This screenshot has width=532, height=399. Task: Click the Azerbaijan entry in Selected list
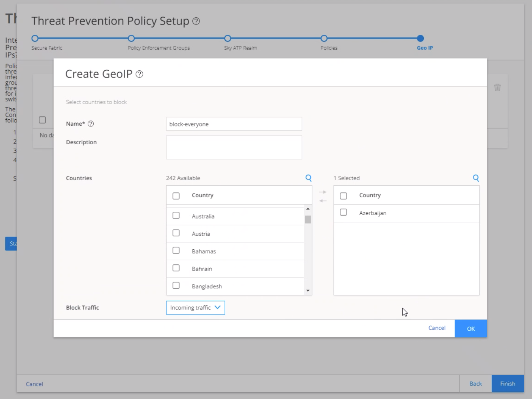click(373, 213)
